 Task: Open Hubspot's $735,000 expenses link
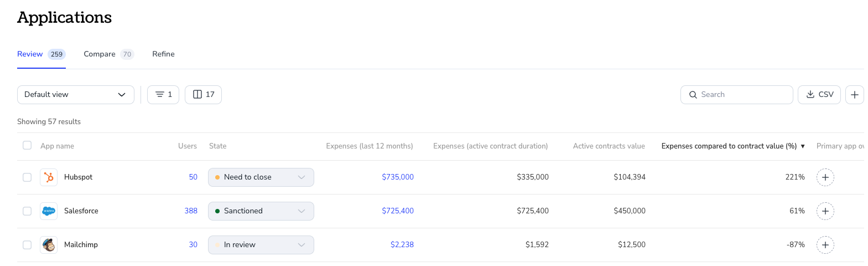(x=398, y=177)
